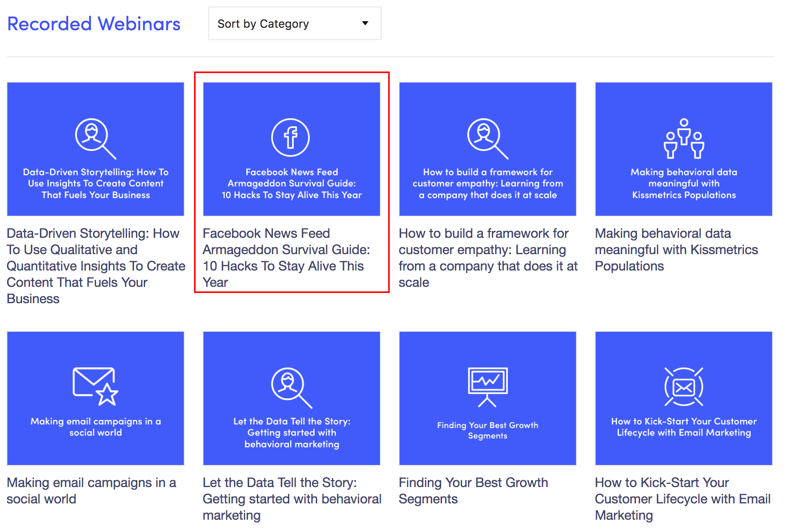The height and width of the screenshot is (532, 786).
Task: Open Making email campaigns title link
Action: pos(92,491)
